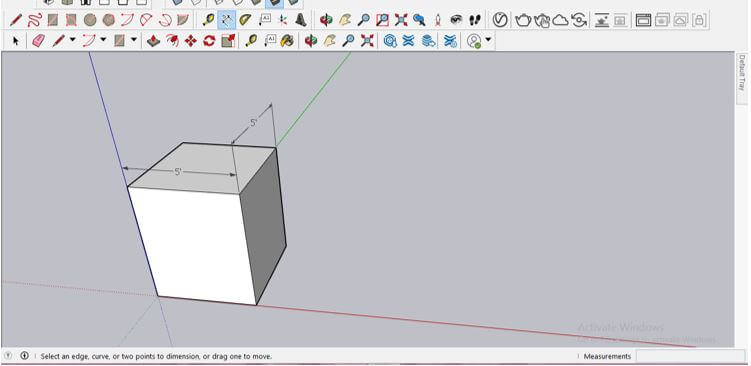Viewport: 751px width, 366px height.
Task: Activate Zoom Extents in the lower toolbar row
Action: 367,41
